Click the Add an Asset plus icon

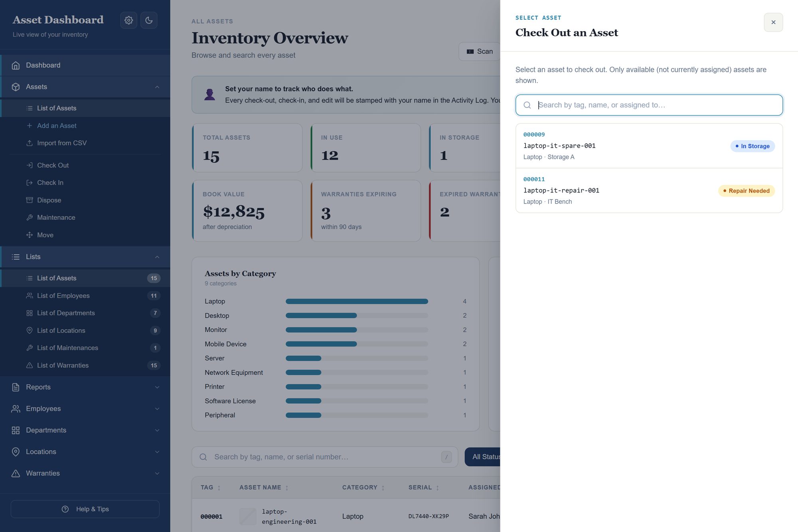(30, 126)
